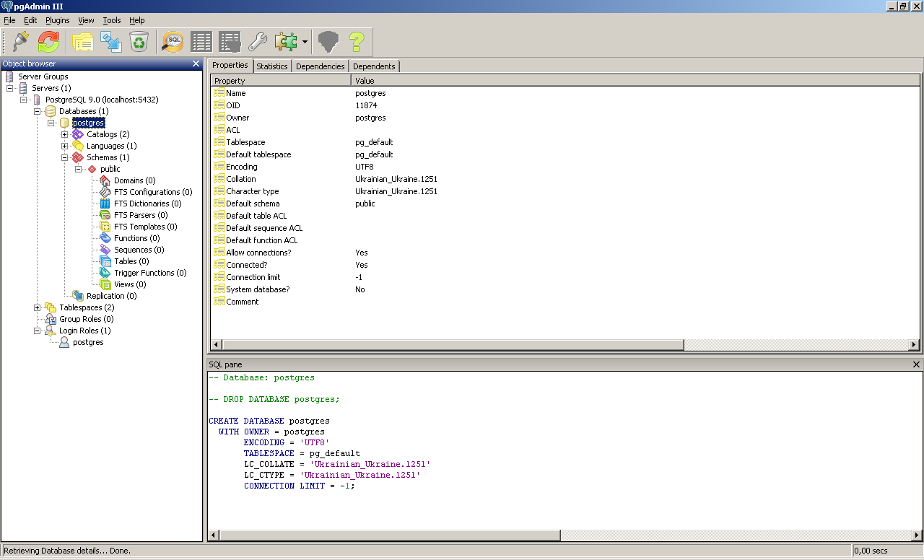This screenshot has height=560, width=924.
Task: Expand the Languages (1) node
Action: click(65, 146)
